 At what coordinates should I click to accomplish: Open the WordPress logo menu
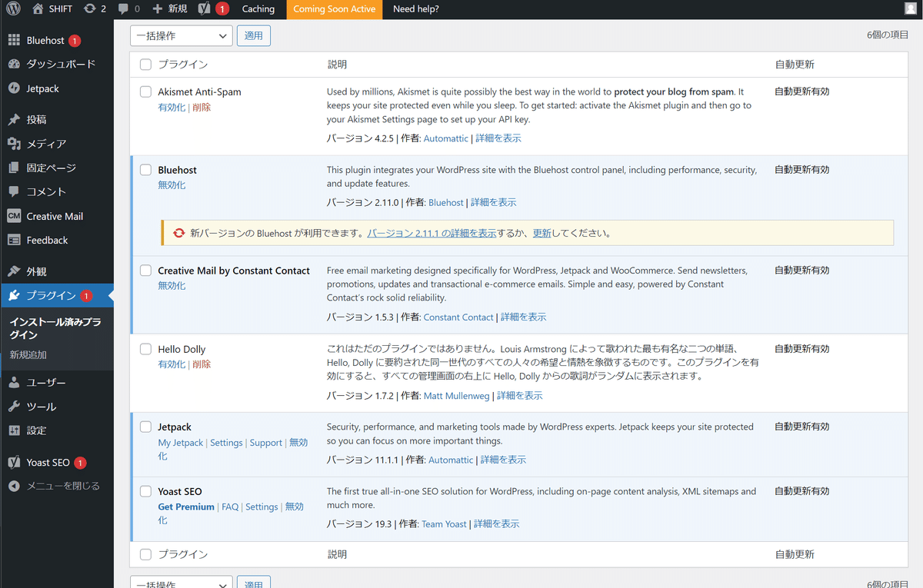tap(13, 9)
